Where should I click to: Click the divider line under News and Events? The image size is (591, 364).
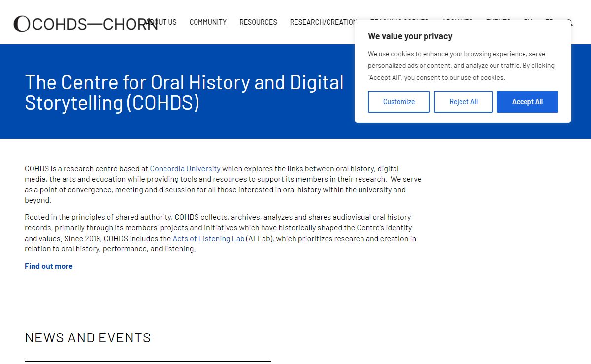click(x=148, y=361)
